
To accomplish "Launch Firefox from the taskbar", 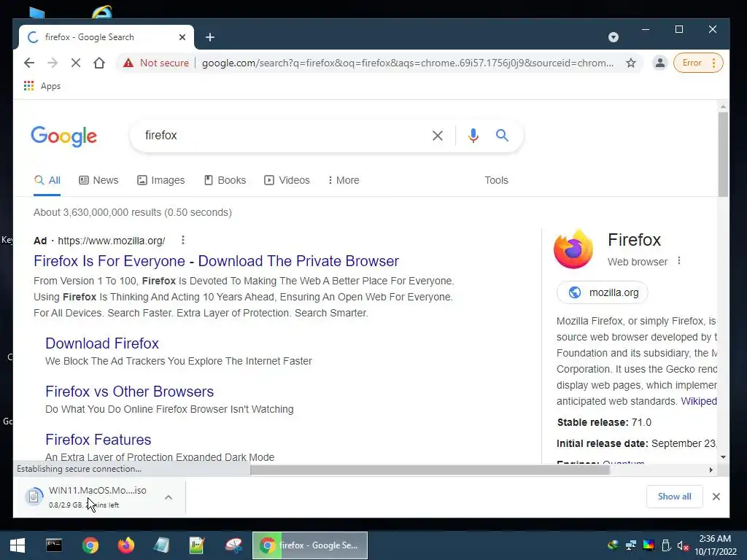I will (x=125, y=545).
